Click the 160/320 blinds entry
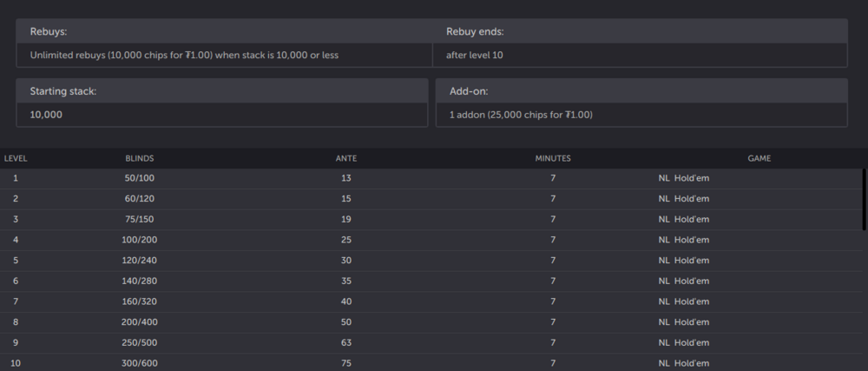 pos(140,301)
